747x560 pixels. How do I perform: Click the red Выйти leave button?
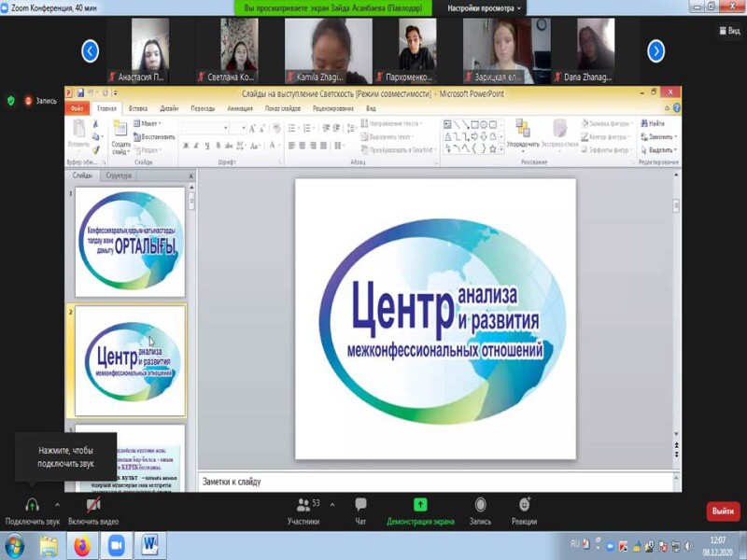click(723, 511)
